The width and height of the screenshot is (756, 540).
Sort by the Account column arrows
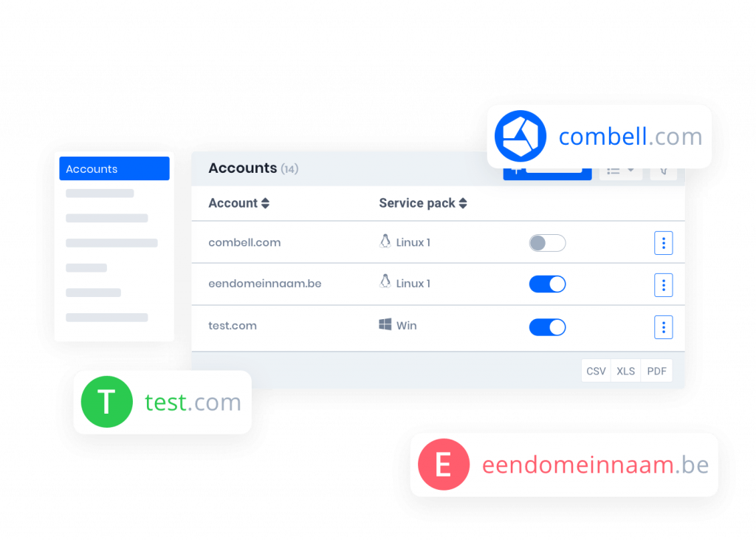coord(265,203)
